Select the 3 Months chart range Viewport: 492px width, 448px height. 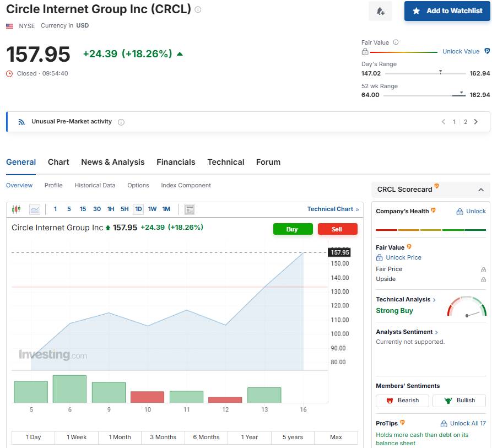[x=163, y=438]
